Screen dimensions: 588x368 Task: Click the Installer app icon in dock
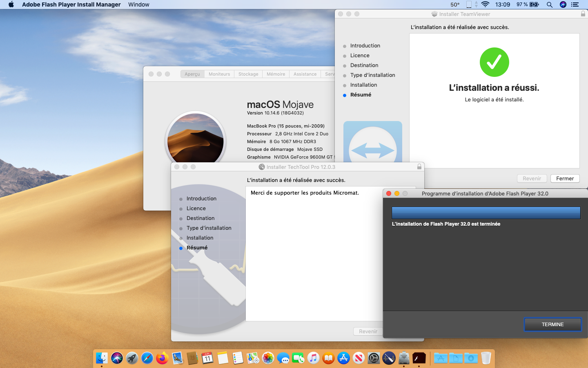404,358
